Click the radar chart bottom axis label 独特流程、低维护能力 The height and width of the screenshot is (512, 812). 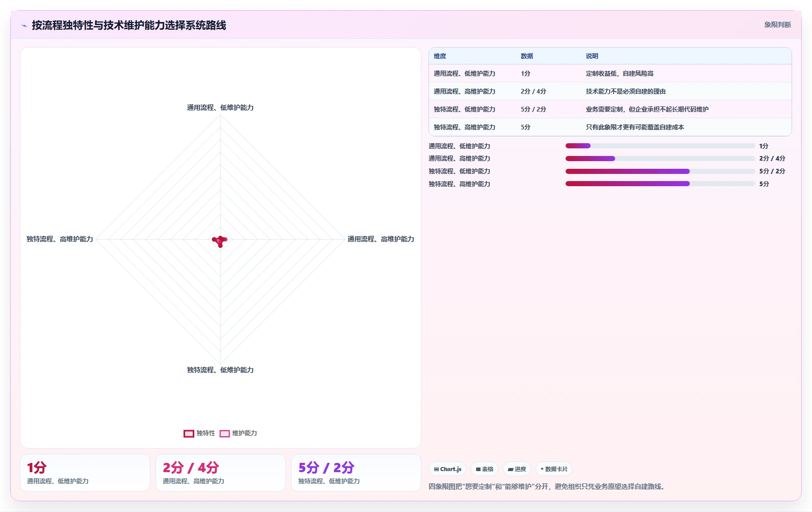tap(220, 370)
